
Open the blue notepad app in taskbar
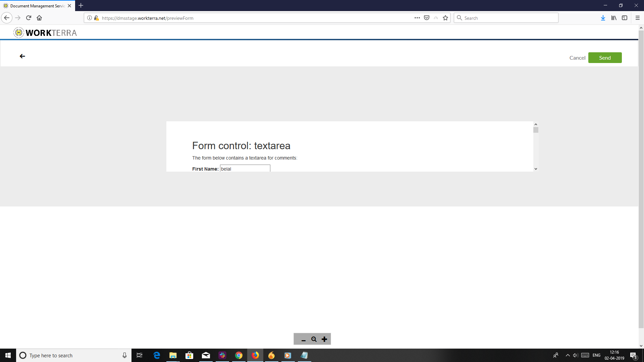click(304, 355)
